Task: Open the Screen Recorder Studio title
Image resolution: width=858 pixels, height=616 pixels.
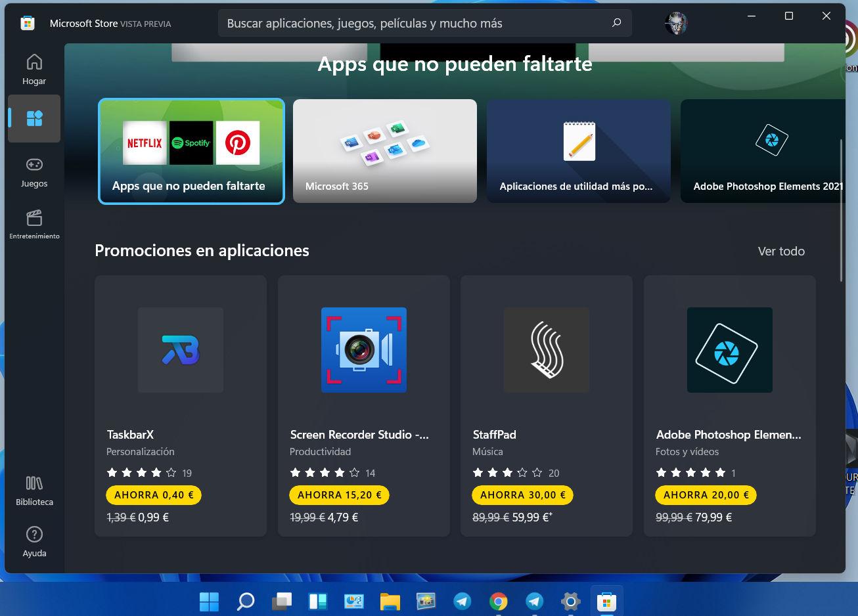Action: tap(359, 434)
